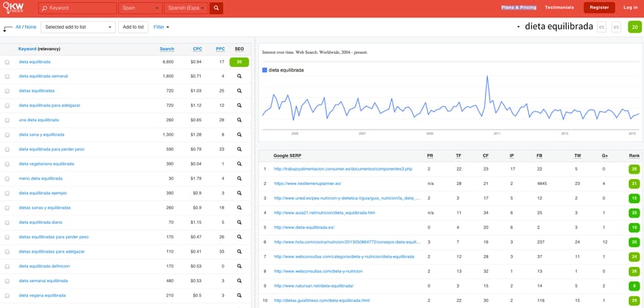Click into the Keyword search field
Image resolution: width=644 pixels, height=308 pixels.
coord(78,8)
